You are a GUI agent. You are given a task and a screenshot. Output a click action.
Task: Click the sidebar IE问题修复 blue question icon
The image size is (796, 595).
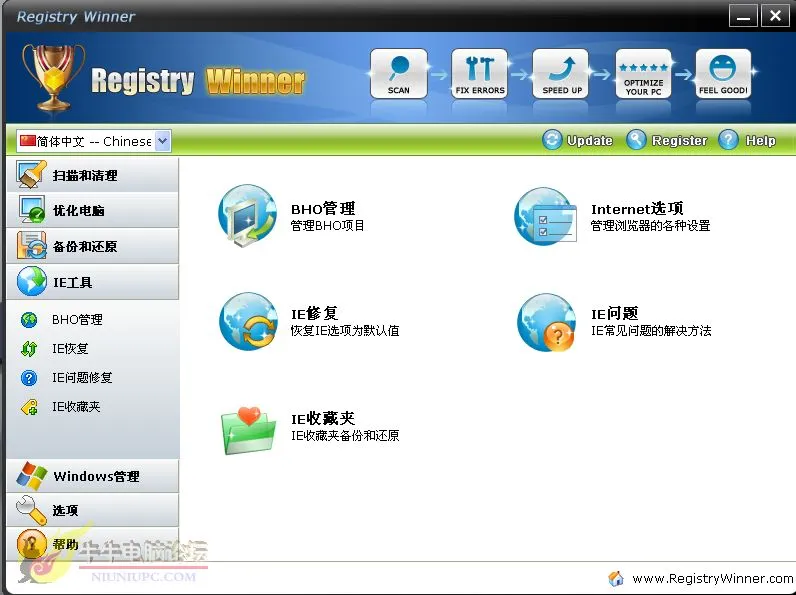pos(29,378)
